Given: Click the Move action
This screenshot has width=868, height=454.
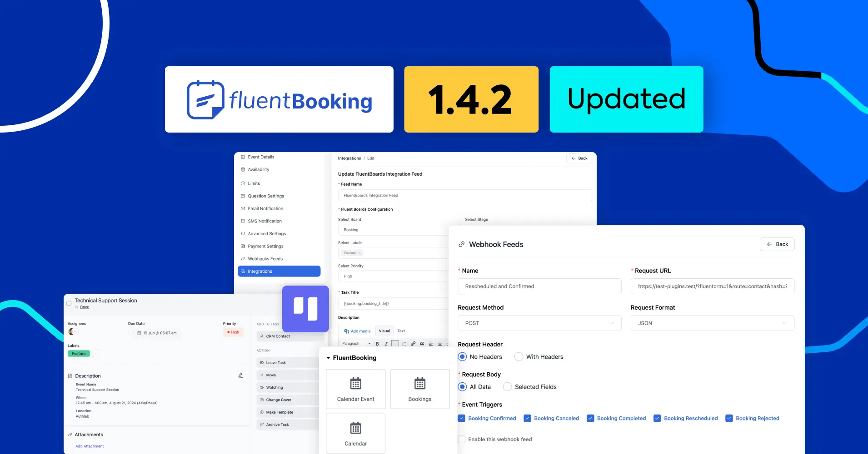Looking at the screenshot, I should pos(288,375).
